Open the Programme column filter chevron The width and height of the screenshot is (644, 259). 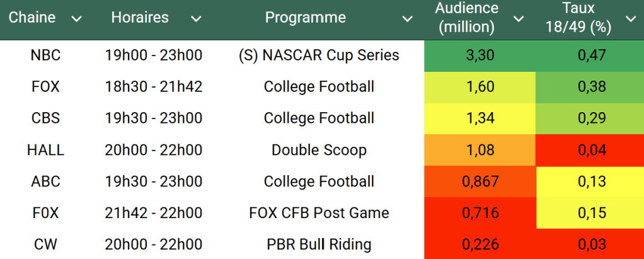tap(407, 20)
